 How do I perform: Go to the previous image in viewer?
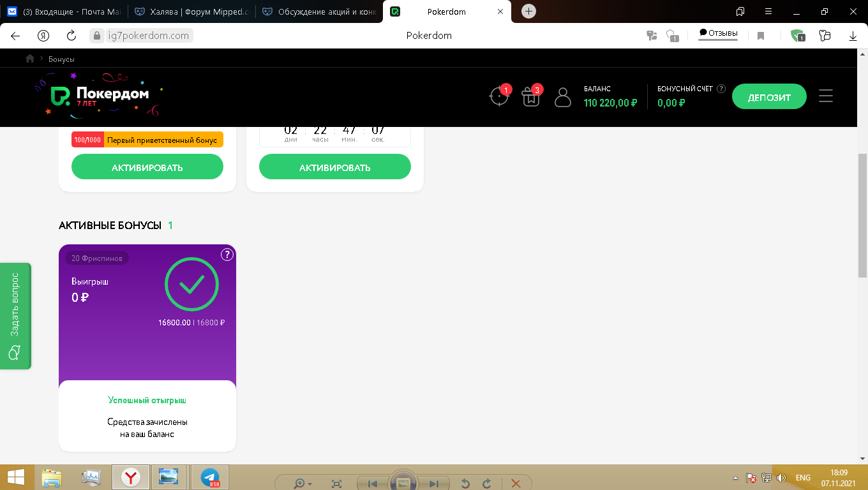(373, 484)
